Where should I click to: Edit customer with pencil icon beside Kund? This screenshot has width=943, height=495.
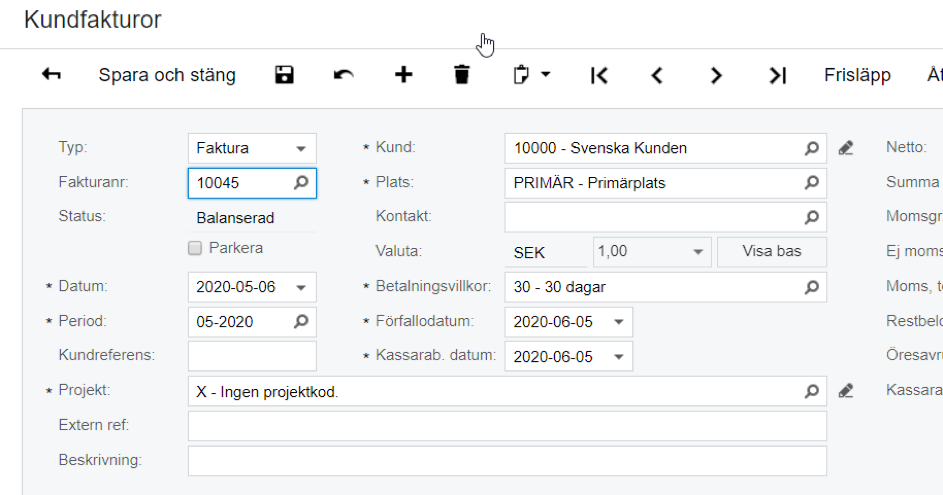pos(846,148)
